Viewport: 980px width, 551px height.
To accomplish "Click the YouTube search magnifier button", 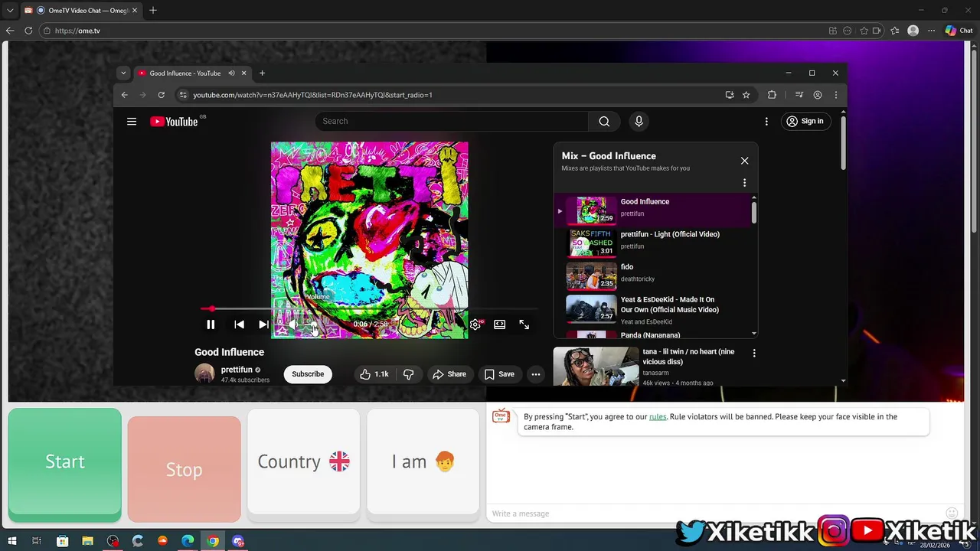I will click(x=604, y=121).
